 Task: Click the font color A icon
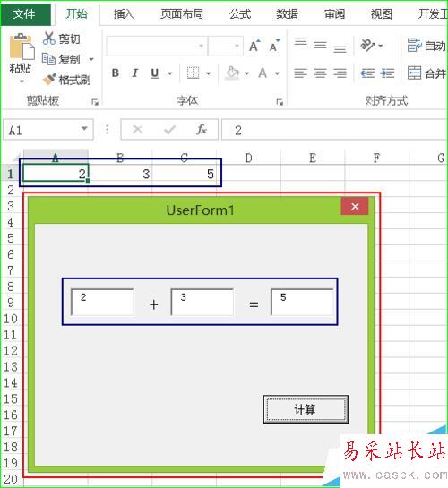click(263, 73)
